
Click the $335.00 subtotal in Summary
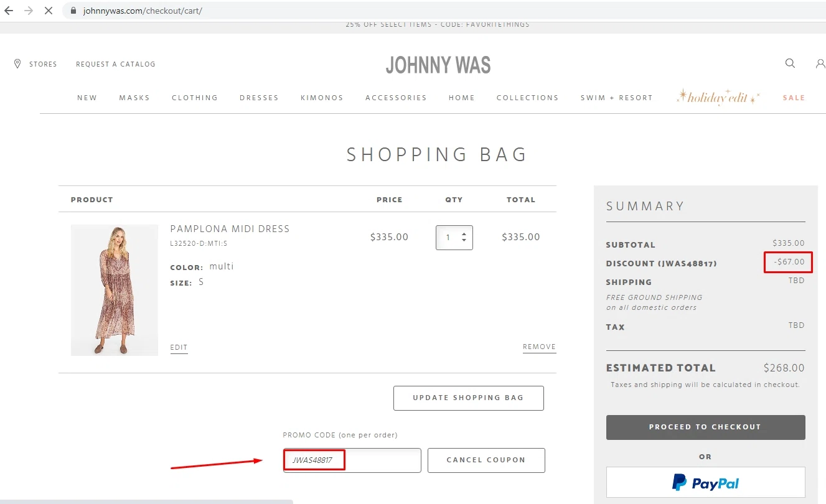click(789, 243)
